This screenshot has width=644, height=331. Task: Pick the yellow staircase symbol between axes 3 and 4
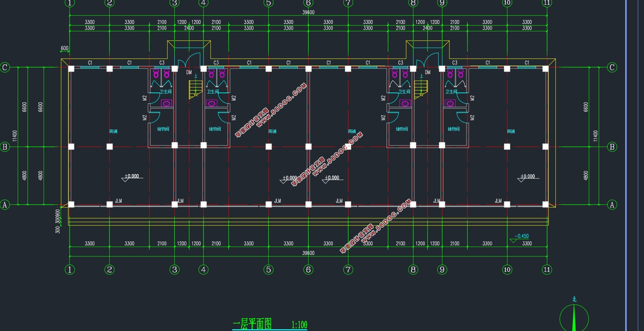coord(195,89)
